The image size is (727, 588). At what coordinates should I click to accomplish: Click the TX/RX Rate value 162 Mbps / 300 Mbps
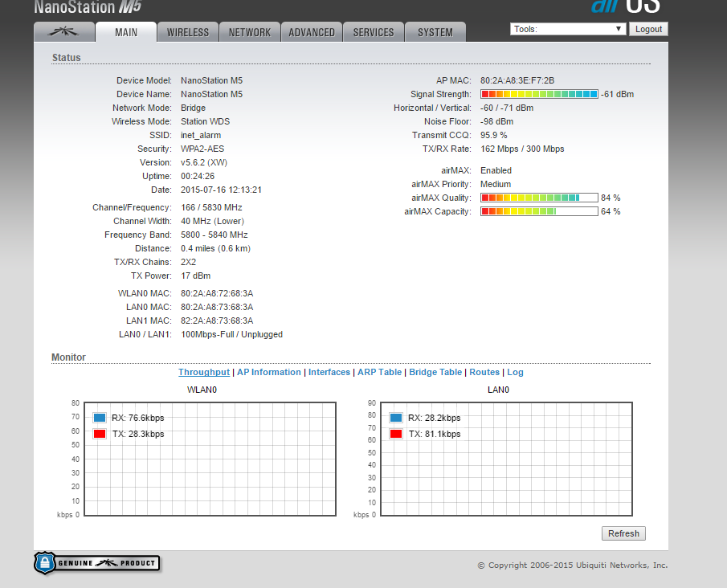coord(522,149)
